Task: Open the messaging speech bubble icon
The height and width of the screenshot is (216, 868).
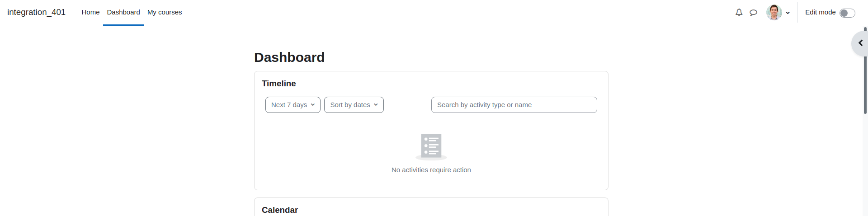Action: [753, 13]
